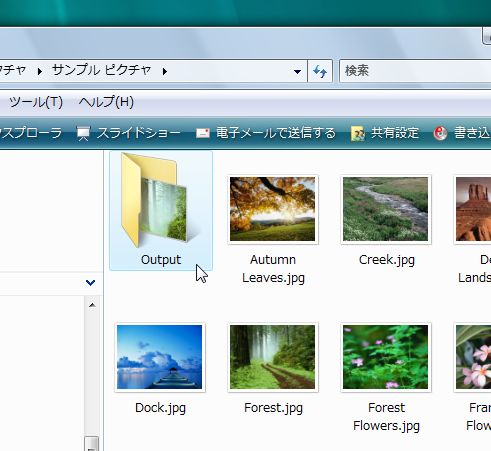Open the ヘルプ(H) menu
The width and height of the screenshot is (491, 451).
(106, 102)
